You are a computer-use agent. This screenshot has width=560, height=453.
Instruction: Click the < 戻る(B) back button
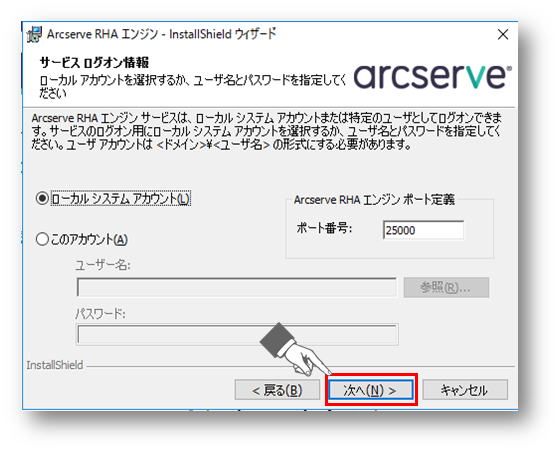pyautogui.click(x=277, y=390)
